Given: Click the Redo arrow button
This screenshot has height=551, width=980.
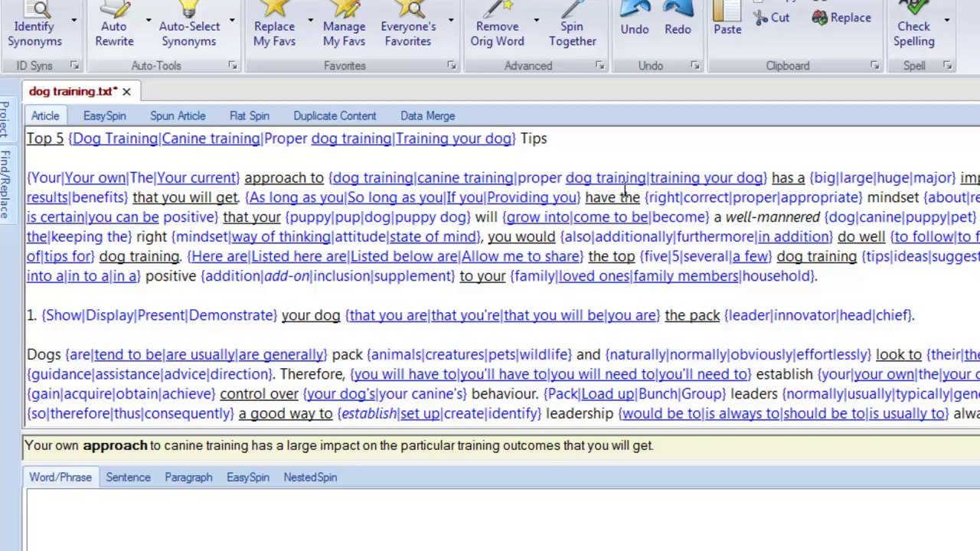Looking at the screenshot, I should [x=678, y=20].
